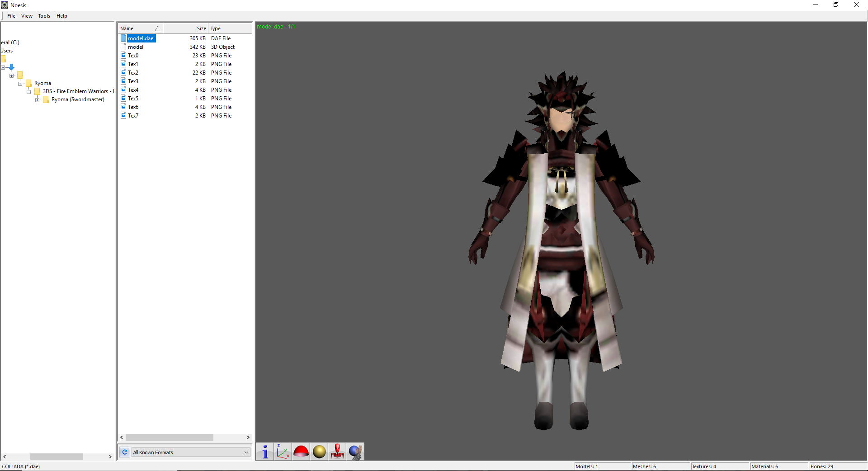Select the eral (C:) drive entry

click(10, 42)
